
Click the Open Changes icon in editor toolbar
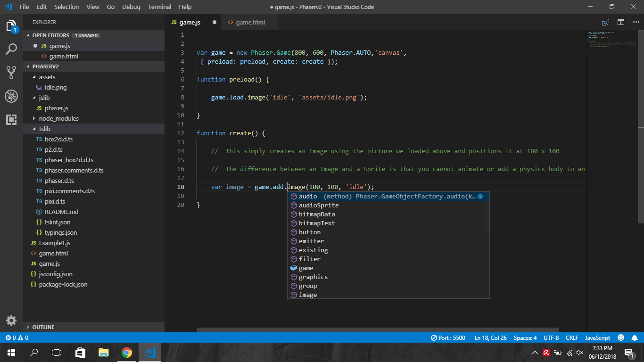click(x=606, y=22)
